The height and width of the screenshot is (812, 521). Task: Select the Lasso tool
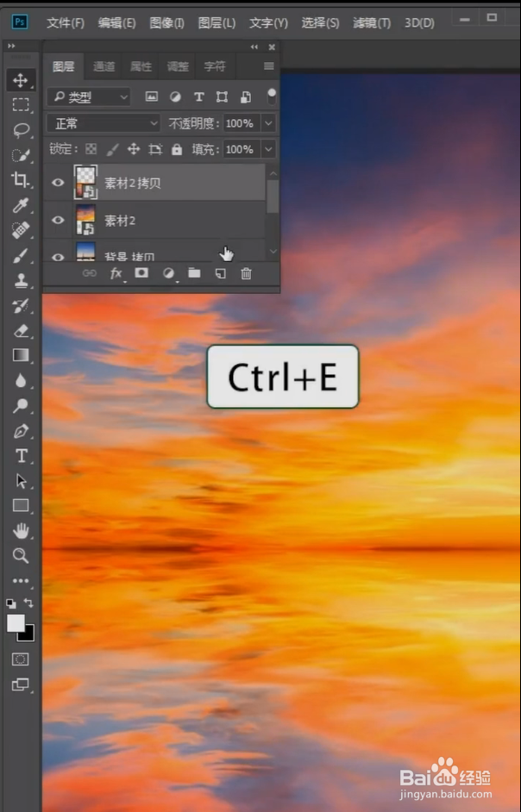point(21,129)
